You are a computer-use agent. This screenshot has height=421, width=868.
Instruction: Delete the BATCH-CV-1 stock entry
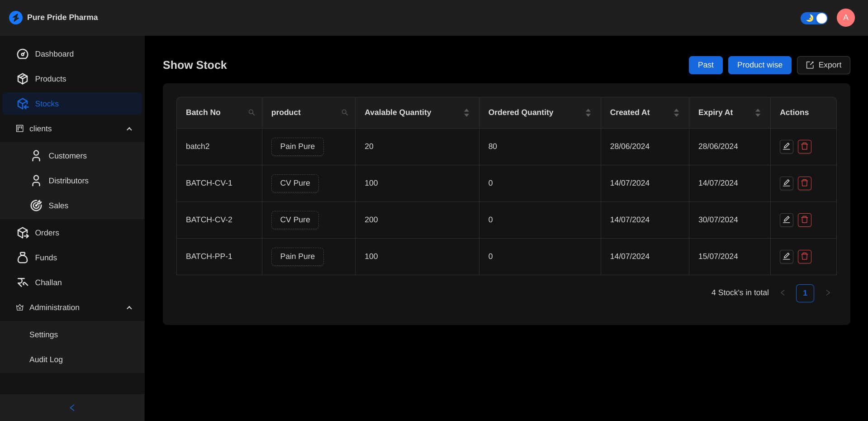click(x=804, y=183)
